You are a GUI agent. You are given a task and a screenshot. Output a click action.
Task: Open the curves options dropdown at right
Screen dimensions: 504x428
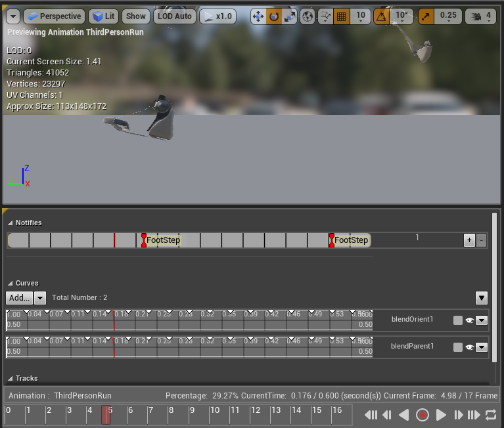click(482, 298)
